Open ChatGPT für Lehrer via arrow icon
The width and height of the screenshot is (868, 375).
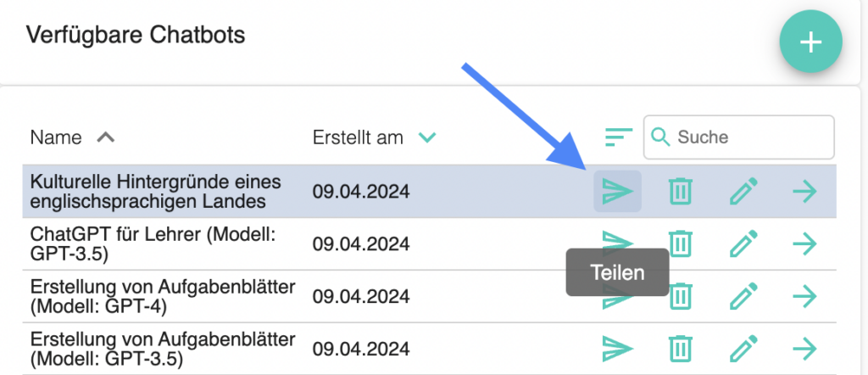pyautogui.click(x=805, y=243)
